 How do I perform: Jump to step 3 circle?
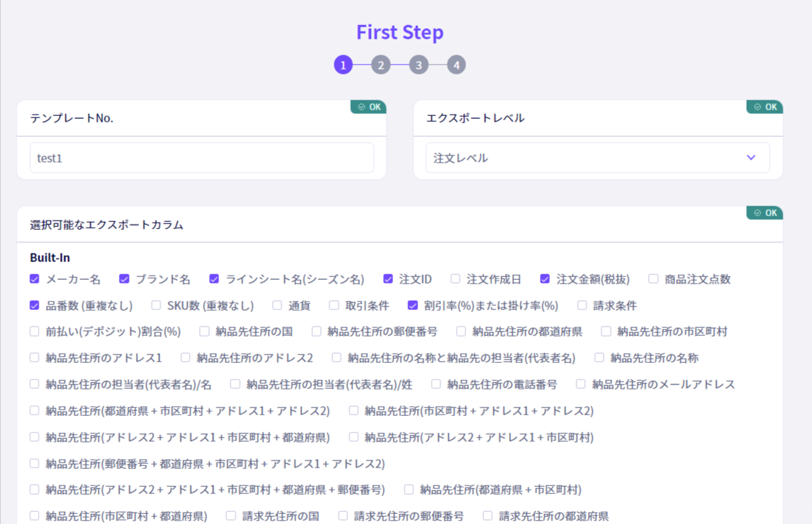tap(418, 65)
